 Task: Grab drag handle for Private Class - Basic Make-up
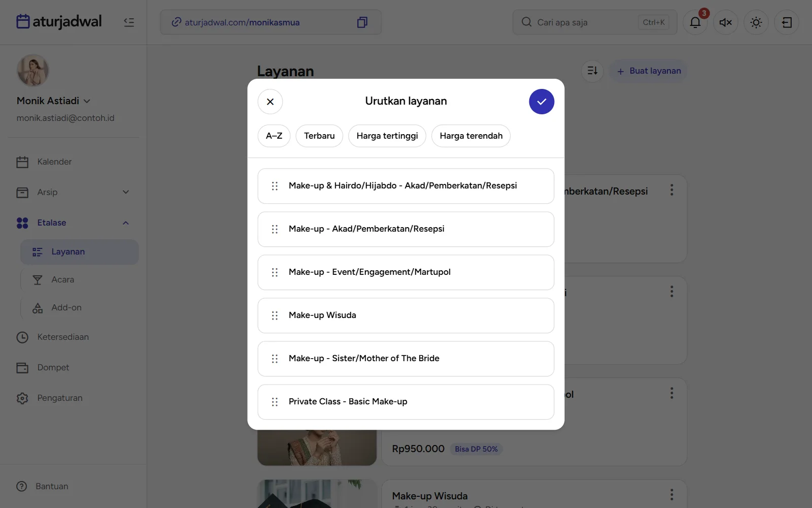[x=275, y=402]
